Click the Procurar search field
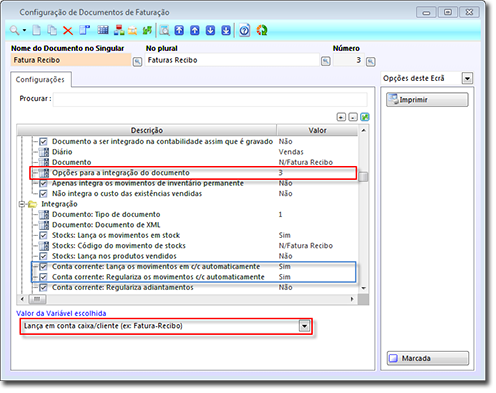The image size is (496, 393). click(x=210, y=99)
